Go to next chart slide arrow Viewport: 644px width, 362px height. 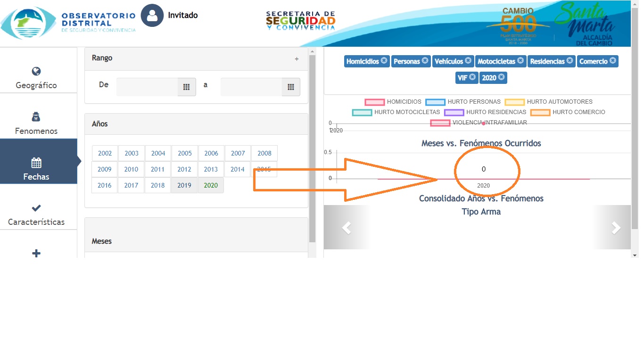pos(615,228)
